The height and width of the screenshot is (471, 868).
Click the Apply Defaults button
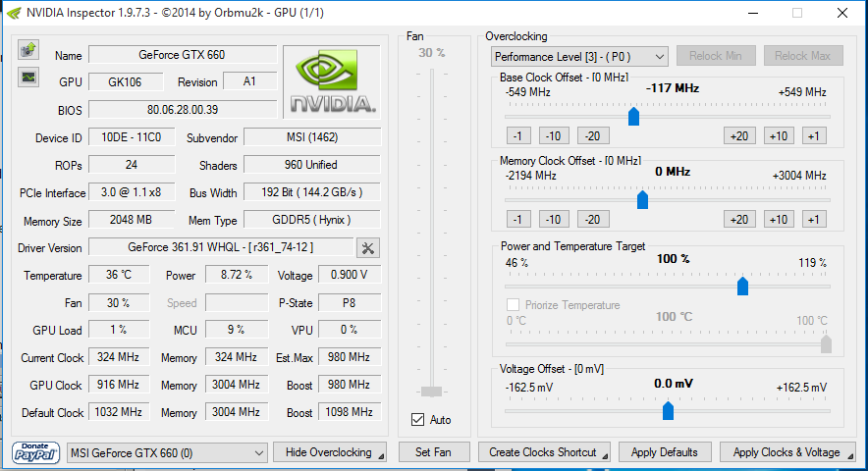pyautogui.click(x=665, y=452)
